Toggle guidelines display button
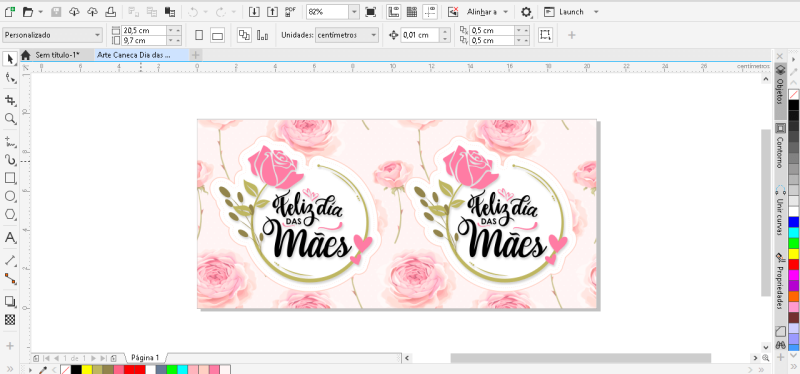The width and height of the screenshot is (800, 374). 430,11
